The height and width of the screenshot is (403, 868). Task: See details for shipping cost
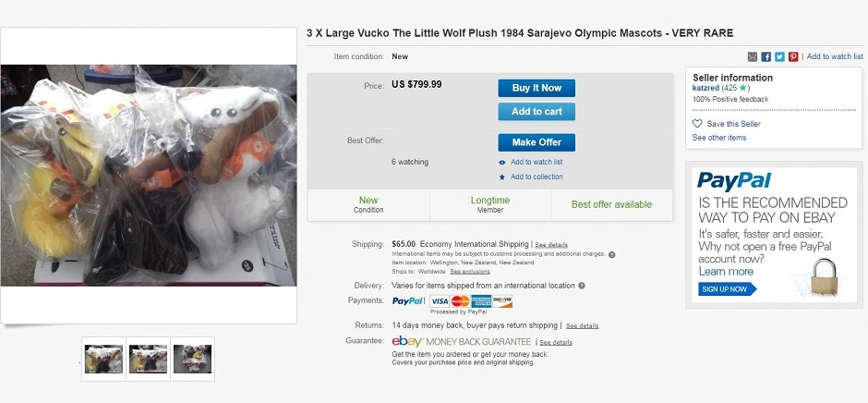[x=551, y=245]
